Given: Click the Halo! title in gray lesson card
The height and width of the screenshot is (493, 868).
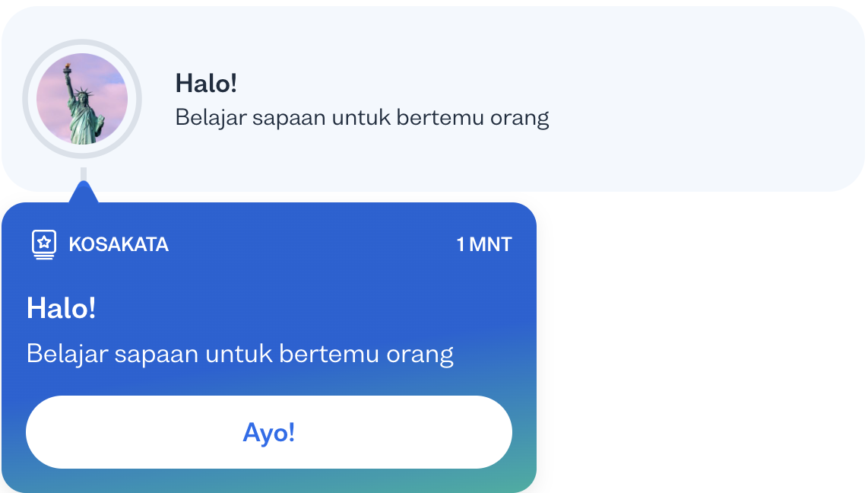Looking at the screenshot, I should [x=207, y=84].
